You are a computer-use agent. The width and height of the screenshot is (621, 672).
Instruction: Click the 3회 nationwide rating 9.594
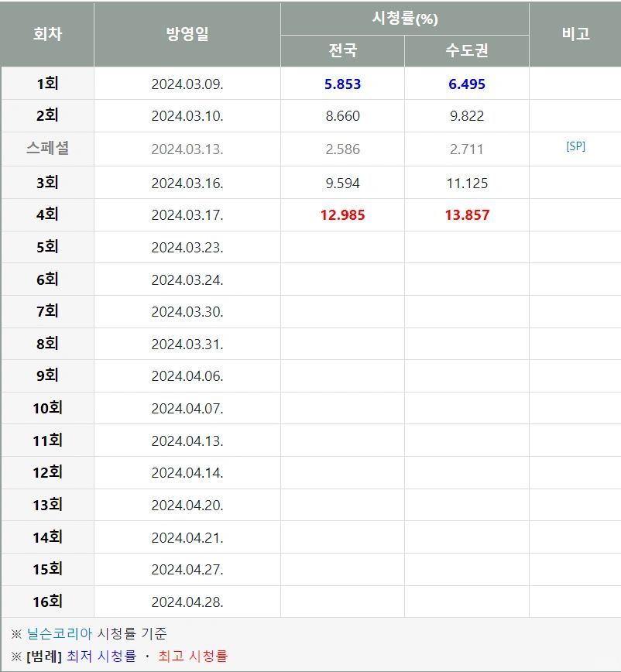coord(342,183)
